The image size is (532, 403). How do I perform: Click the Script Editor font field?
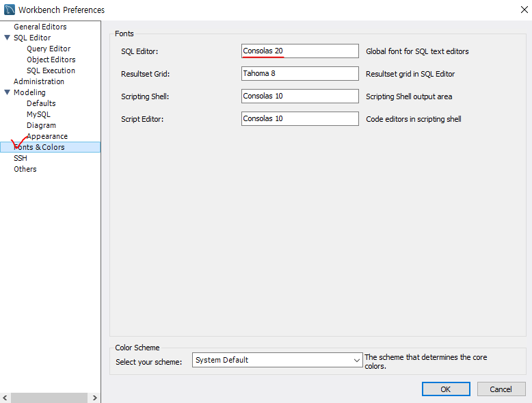pos(300,118)
